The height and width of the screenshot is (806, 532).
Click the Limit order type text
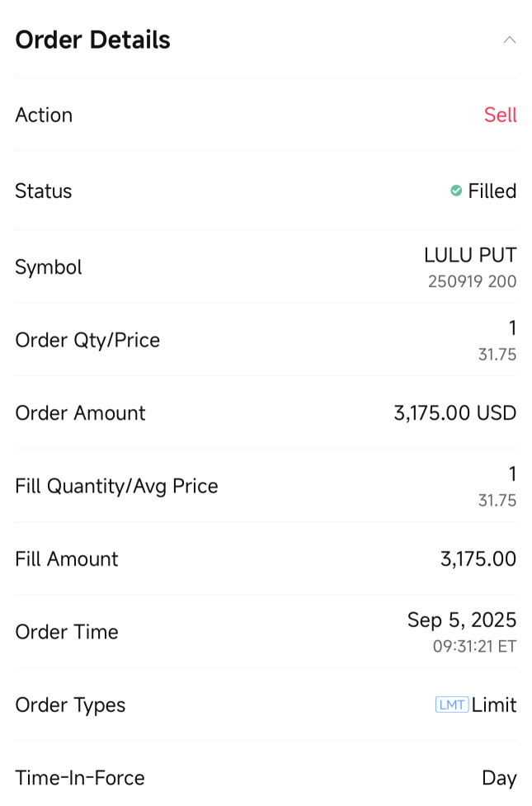[494, 705]
